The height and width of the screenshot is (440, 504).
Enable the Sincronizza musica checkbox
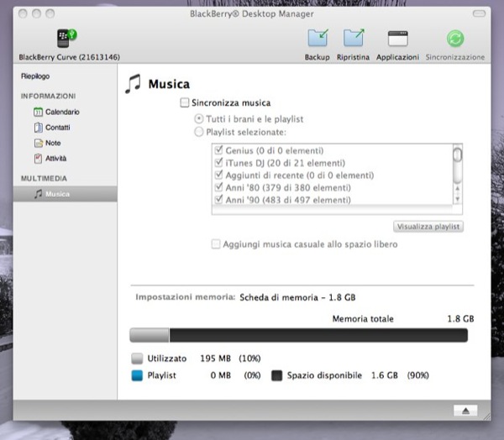[185, 103]
